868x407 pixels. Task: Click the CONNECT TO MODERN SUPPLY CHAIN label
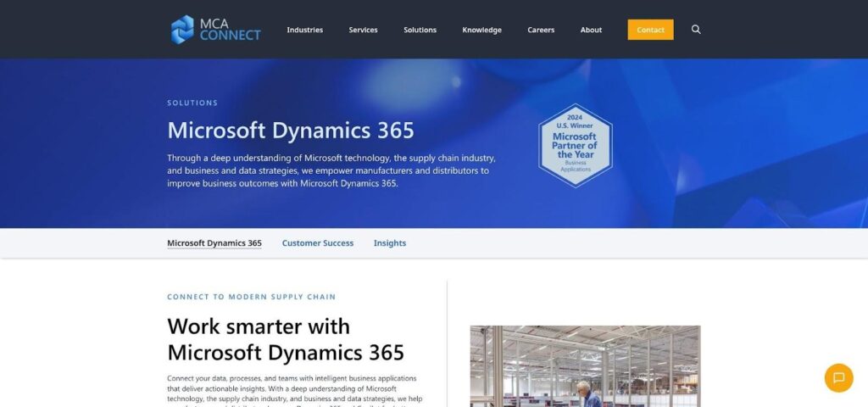251,297
